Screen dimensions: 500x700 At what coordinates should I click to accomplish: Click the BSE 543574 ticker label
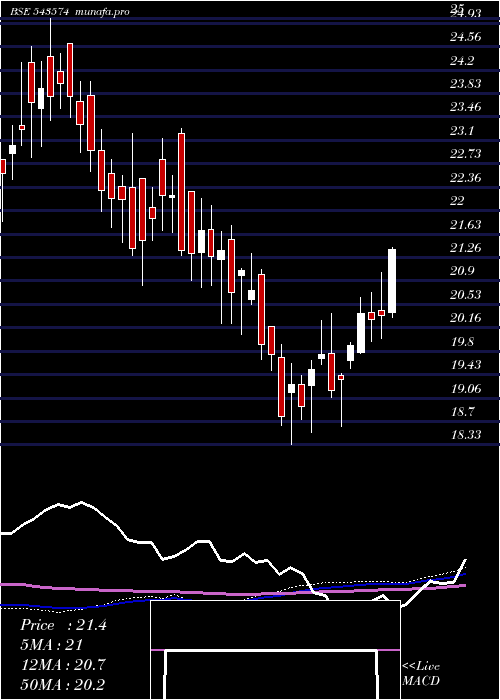click(40, 12)
